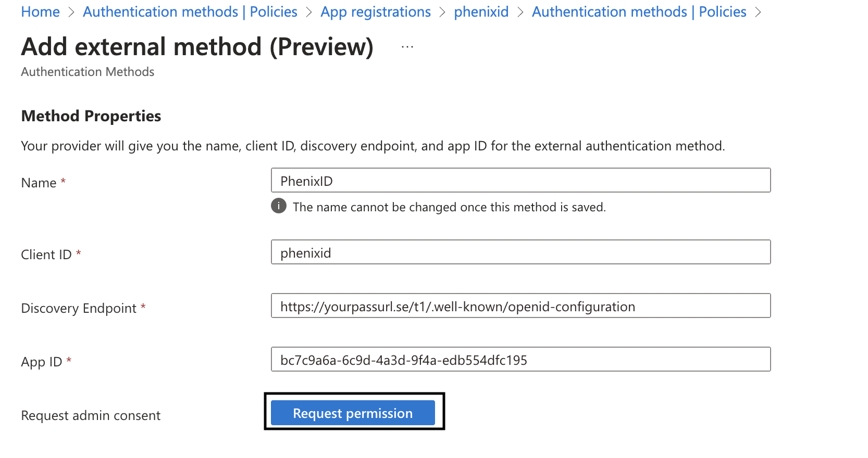Click the info icon beside name notice
Viewport: 868px width, 458px height.
[x=279, y=206]
